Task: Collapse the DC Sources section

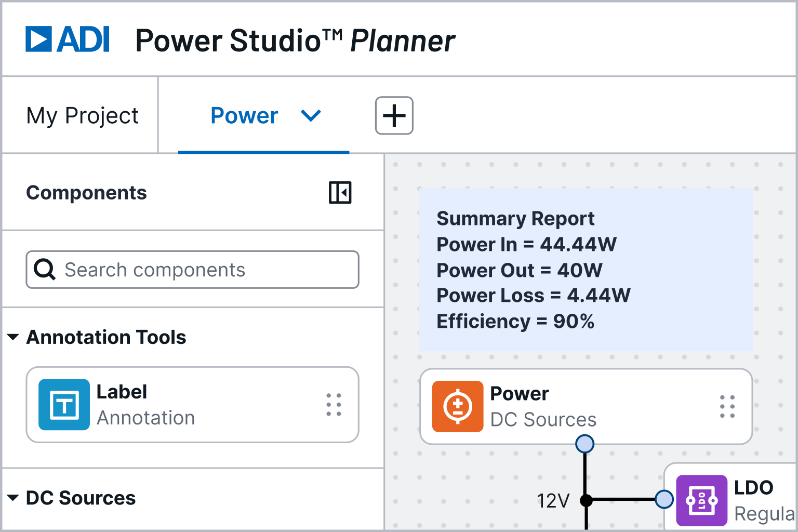Action: tap(13, 498)
